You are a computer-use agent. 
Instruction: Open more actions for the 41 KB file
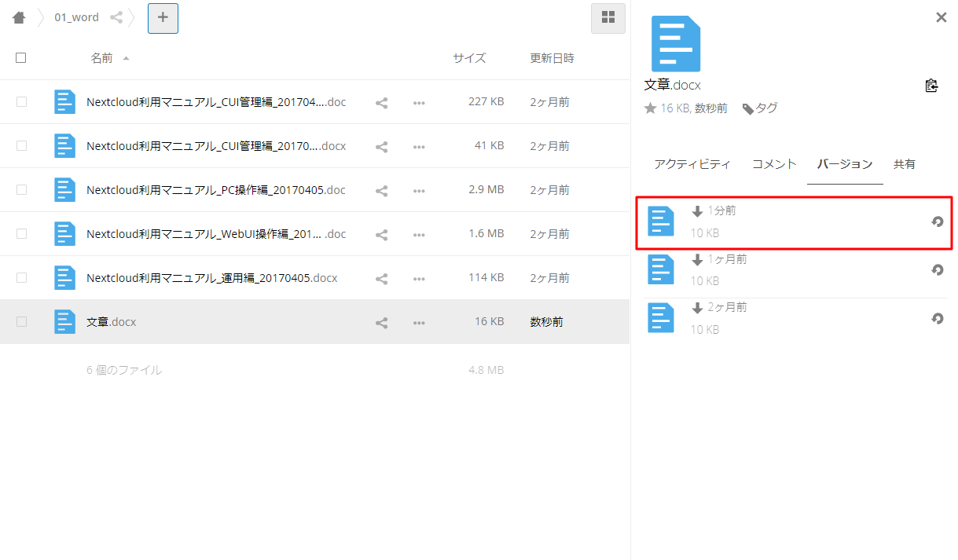419,147
